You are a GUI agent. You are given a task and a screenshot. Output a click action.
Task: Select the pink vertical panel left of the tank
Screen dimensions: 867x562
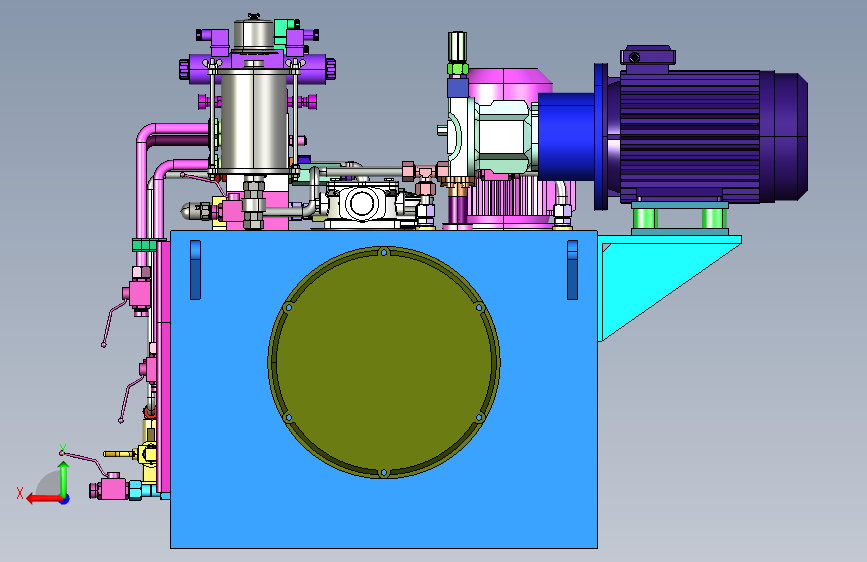click(x=163, y=366)
